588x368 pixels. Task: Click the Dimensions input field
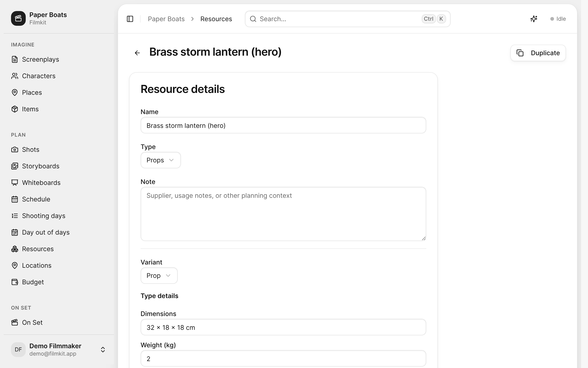coord(283,327)
